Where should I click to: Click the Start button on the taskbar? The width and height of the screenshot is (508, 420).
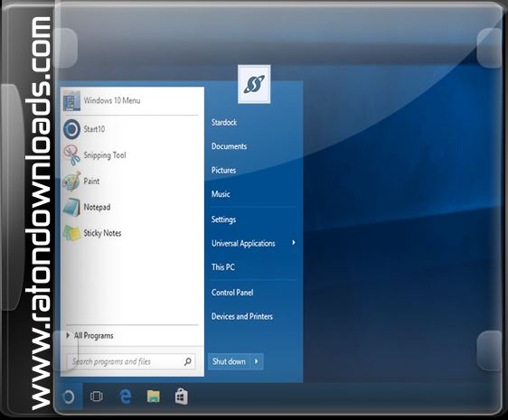point(69,397)
